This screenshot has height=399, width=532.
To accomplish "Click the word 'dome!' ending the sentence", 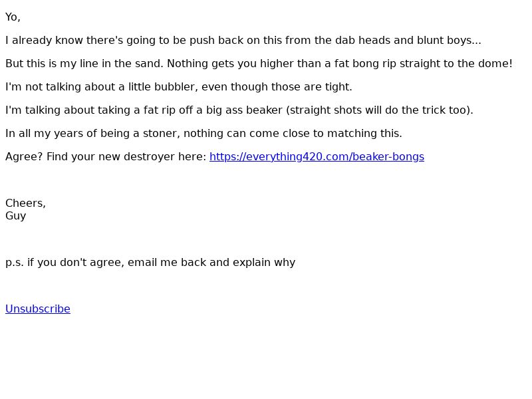I will [x=496, y=64].
